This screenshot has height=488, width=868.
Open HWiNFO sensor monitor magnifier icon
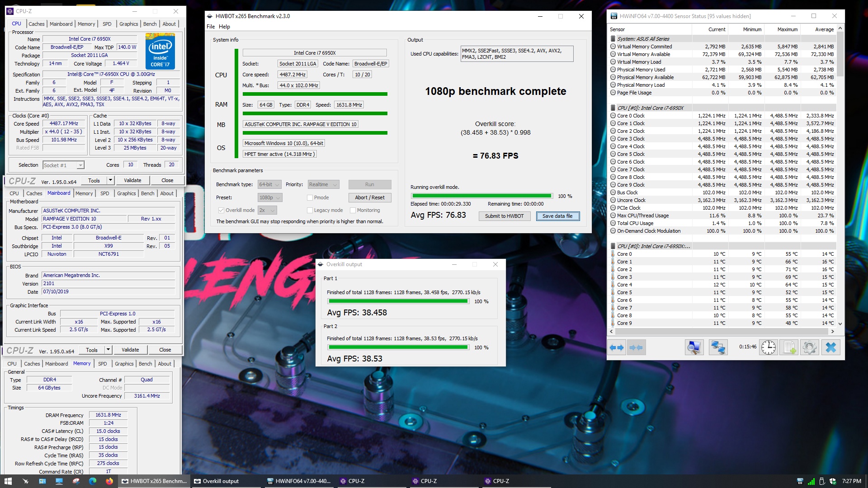pos(693,347)
